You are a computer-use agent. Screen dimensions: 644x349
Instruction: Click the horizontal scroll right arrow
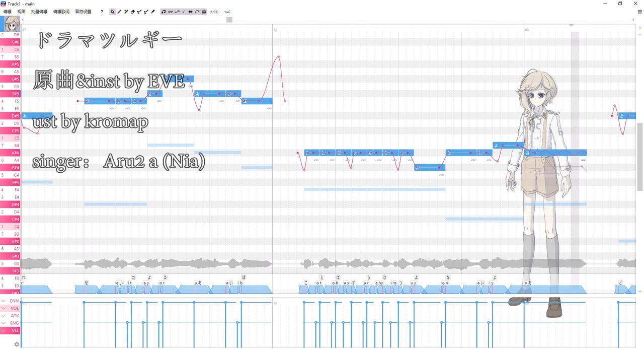[633, 20]
